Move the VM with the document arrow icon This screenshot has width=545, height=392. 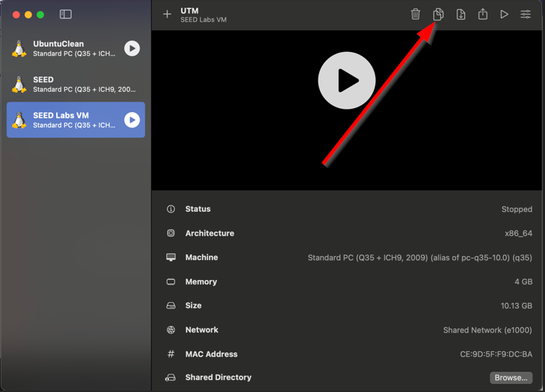point(461,14)
